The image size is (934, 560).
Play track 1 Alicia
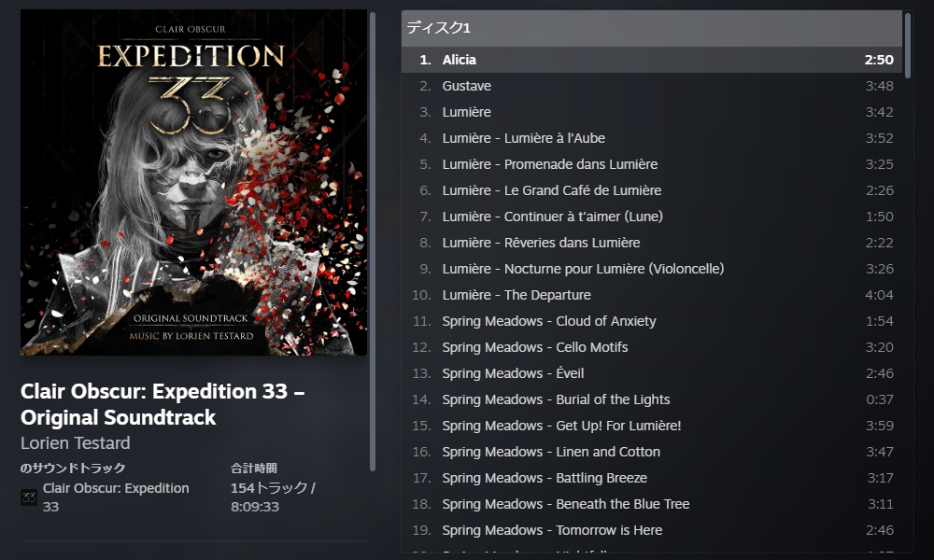(652, 60)
